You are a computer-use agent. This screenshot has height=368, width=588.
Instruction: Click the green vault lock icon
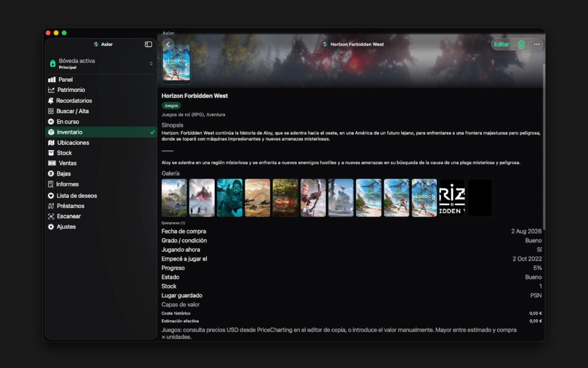tap(53, 63)
